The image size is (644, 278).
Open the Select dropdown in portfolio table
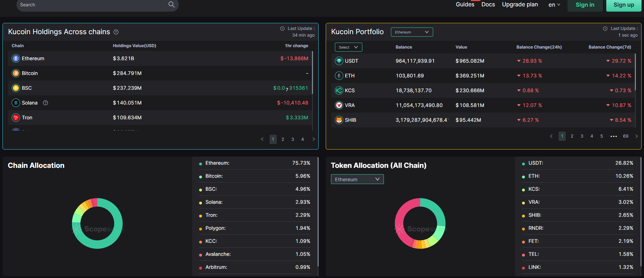pyautogui.click(x=348, y=47)
